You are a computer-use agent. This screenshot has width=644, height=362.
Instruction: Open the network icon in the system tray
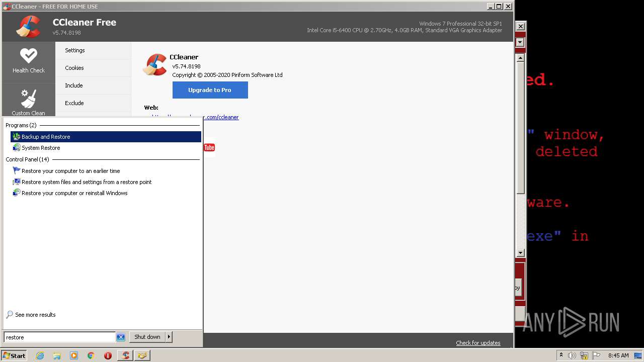[x=584, y=355]
